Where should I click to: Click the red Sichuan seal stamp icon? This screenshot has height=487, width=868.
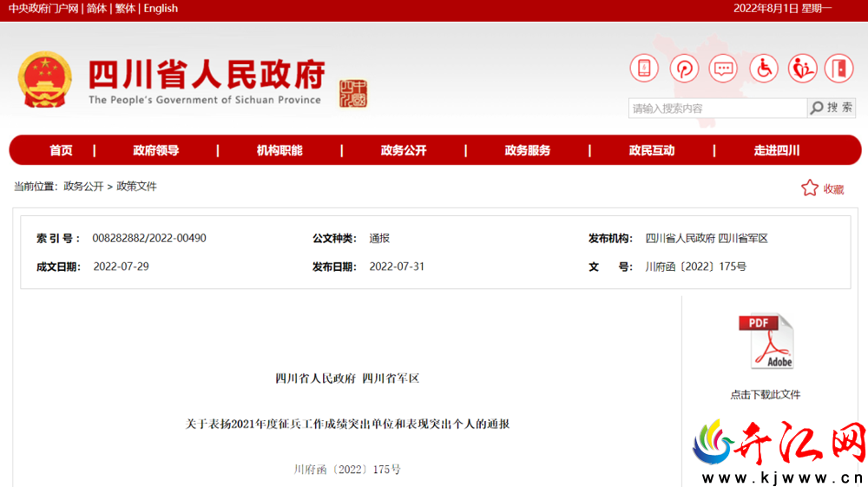[x=353, y=93]
